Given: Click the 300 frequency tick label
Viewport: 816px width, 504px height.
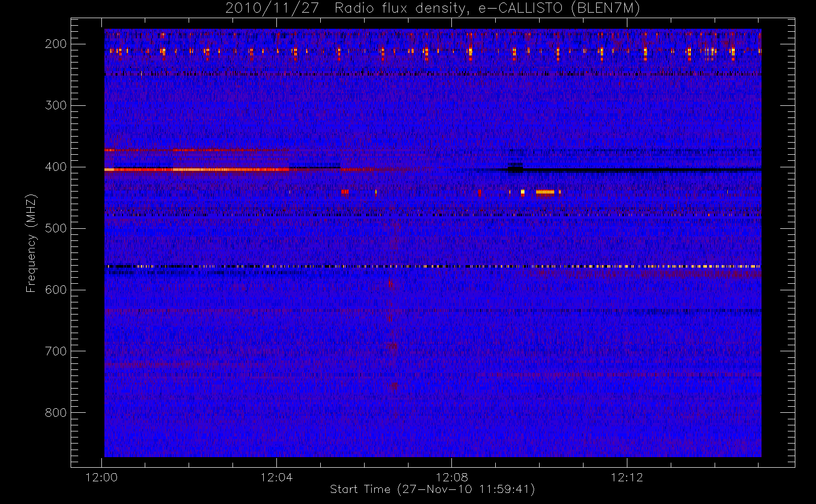Looking at the screenshot, I should tap(56, 105).
